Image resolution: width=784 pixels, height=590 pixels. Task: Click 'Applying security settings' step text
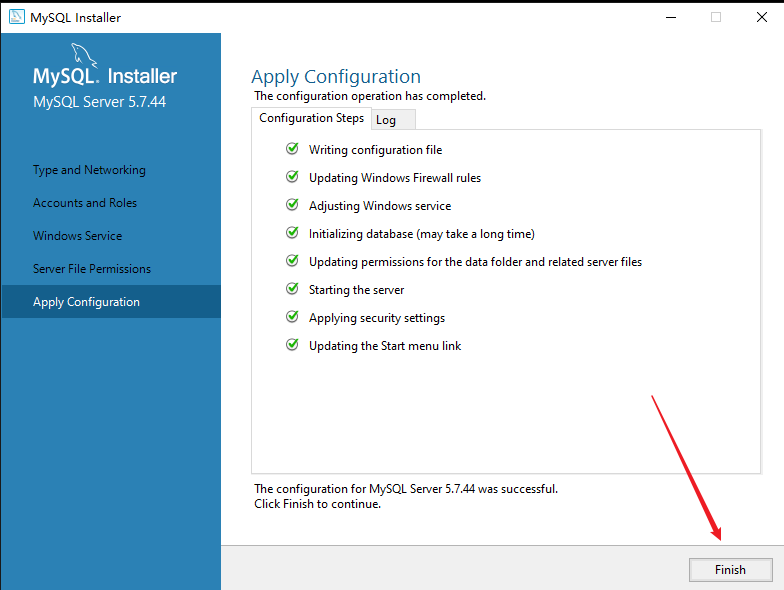(377, 318)
